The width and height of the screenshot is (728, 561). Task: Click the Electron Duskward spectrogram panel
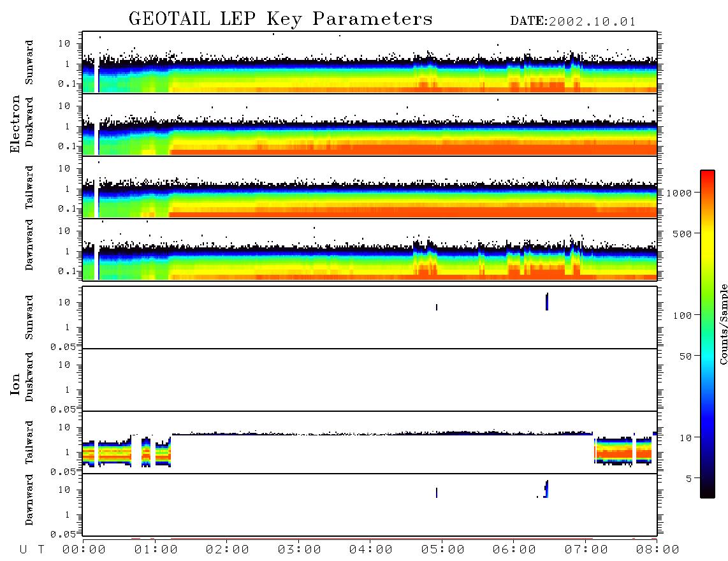pyautogui.click(x=370, y=124)
